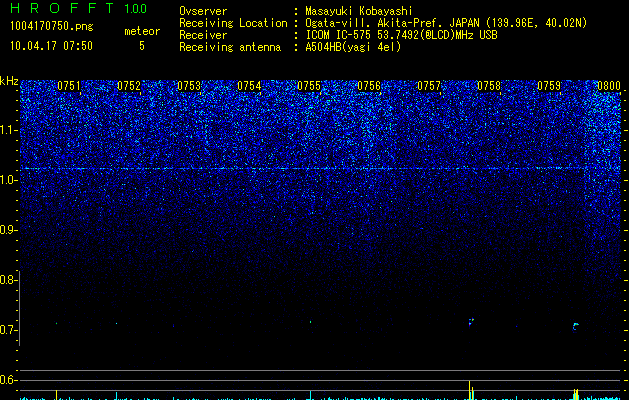Click the 0752 time marker
This screenshot has width=629, height=400.
pos(129,86)
